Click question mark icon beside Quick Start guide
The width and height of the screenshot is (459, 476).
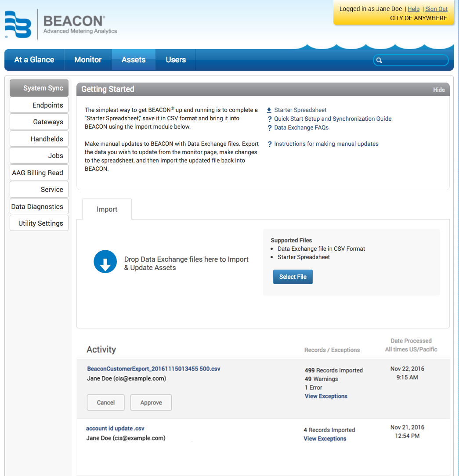click(270, 119)
